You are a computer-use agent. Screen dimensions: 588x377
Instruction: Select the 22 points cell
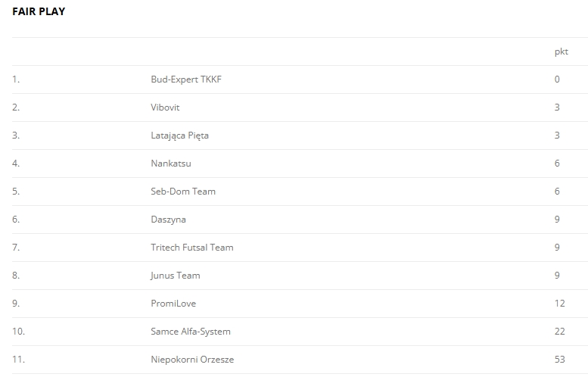pyautogui.click(x=559, y=332)
